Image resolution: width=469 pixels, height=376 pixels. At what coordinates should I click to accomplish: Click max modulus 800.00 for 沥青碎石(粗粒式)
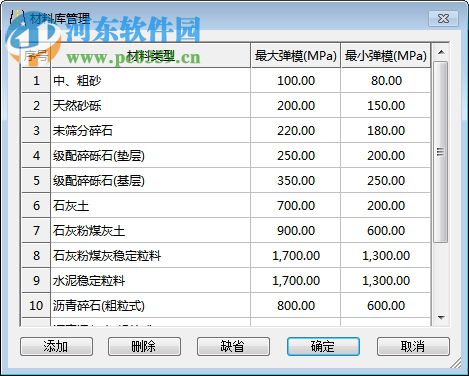click(x=296, y=306)
